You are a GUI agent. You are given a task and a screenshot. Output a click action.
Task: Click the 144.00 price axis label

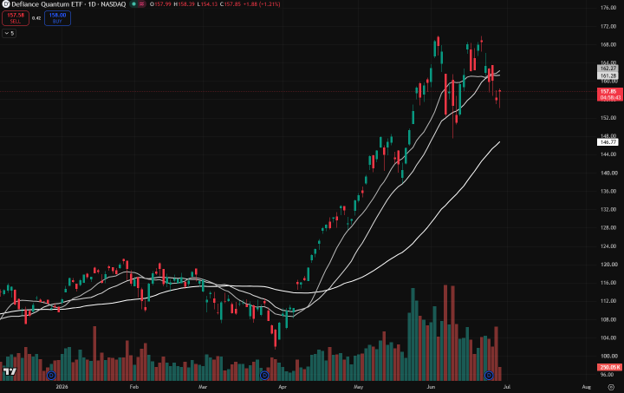(608, 154)
